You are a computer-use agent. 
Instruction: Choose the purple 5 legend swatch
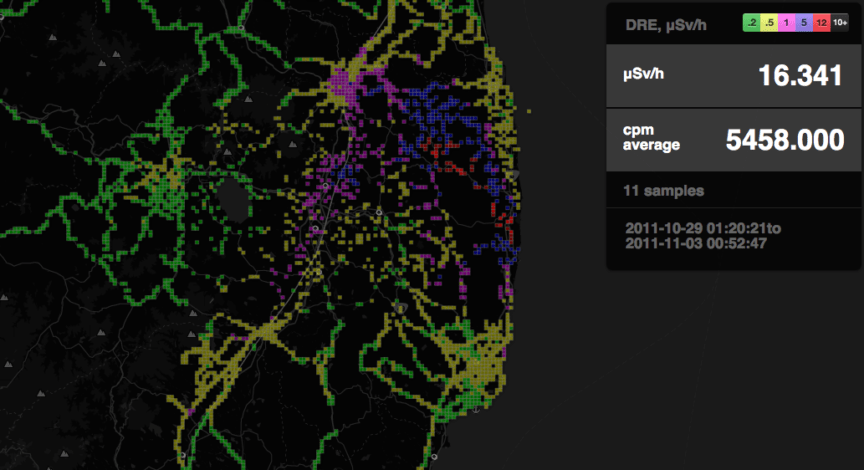805,22
